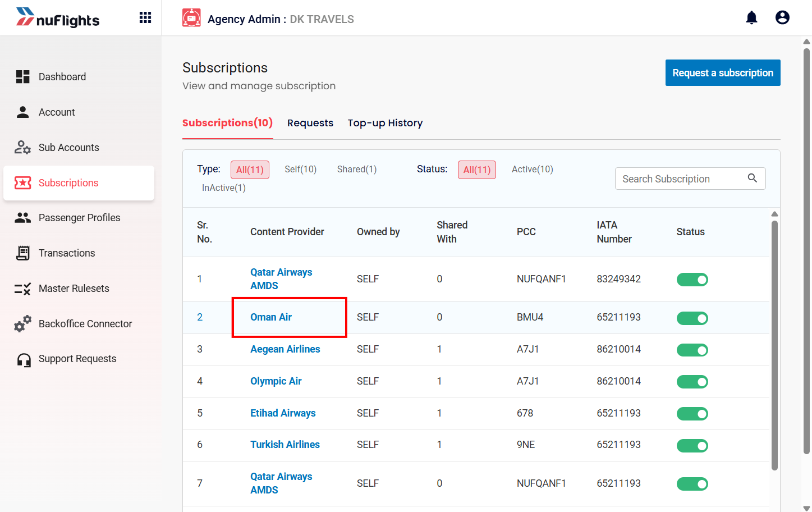Click the page's vertical scrollbar
The height and width of the screenshot is (512, 812).
[x=806, y=250]
